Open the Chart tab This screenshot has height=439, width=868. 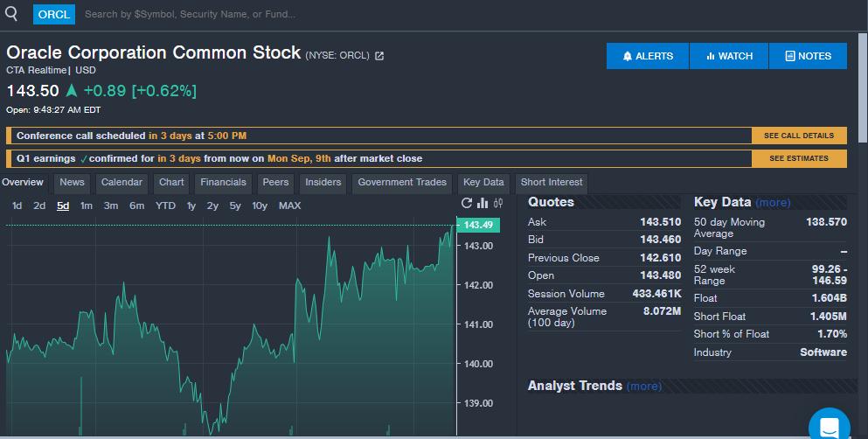click(x=171, y=182)
